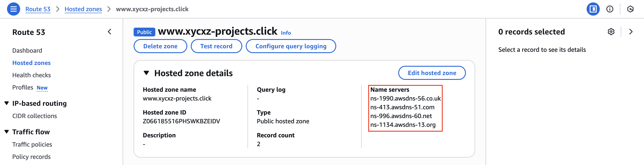
Task: Select CIDR collections in the sidebar
Action: [x=35, y=116]
